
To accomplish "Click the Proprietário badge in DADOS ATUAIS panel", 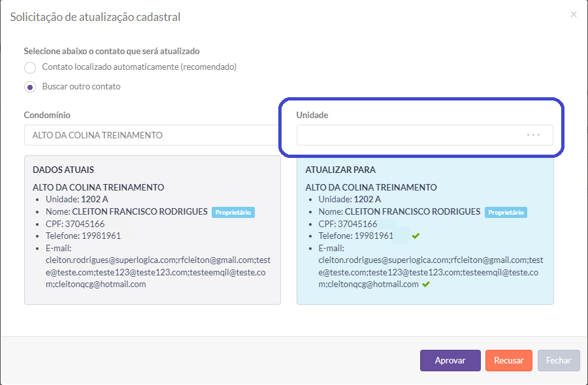I will coord(233,212).
